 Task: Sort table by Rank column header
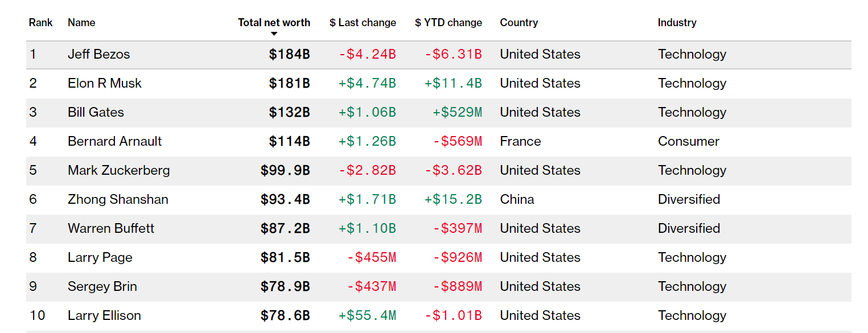(40, 23)
